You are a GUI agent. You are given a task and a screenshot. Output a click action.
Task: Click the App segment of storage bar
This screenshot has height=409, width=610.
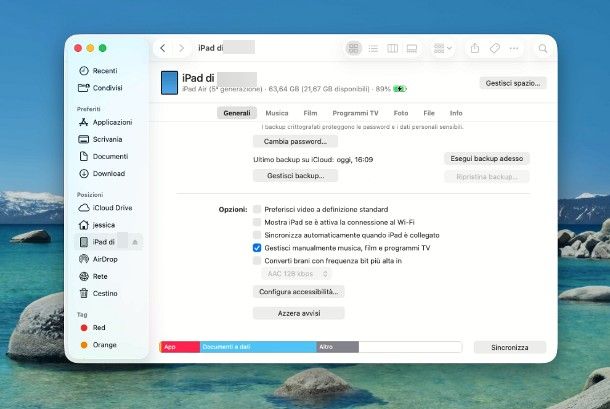tap(180, 347)
